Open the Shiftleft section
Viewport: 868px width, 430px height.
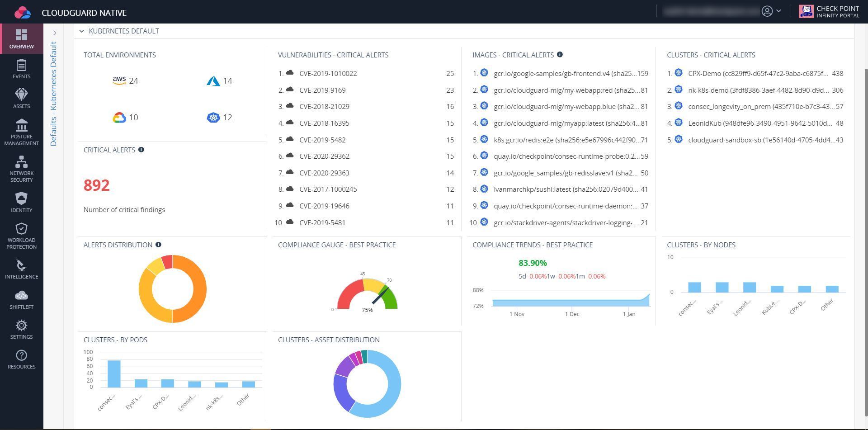coord(21,299)
